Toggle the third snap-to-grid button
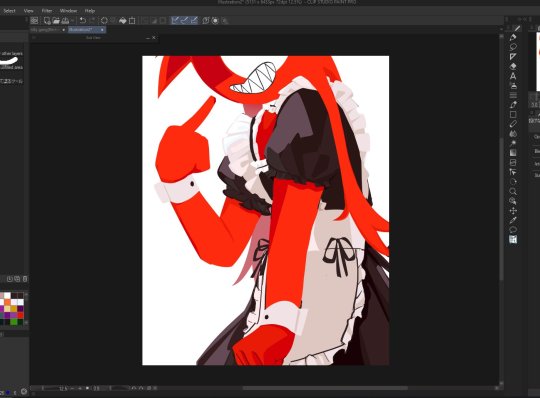The width and height of the screenshot is (540, 398). pyautogui.click(x=194, y=20)
